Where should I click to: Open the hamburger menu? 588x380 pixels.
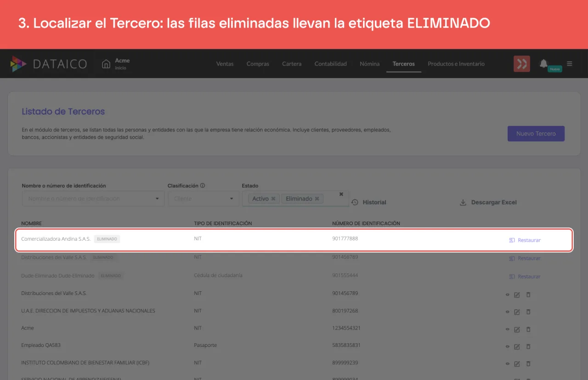(x=570, y=64)
